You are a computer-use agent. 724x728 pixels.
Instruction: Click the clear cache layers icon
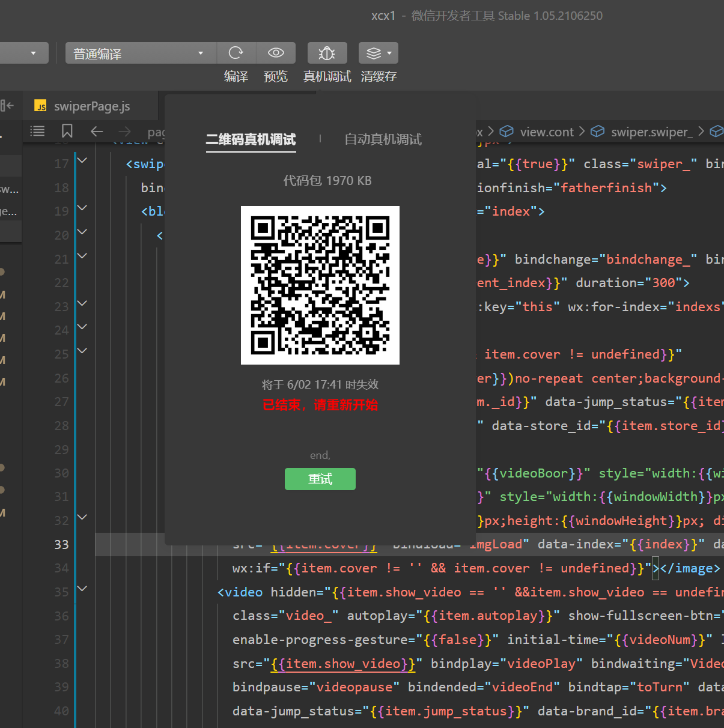(x=374, y=53)
